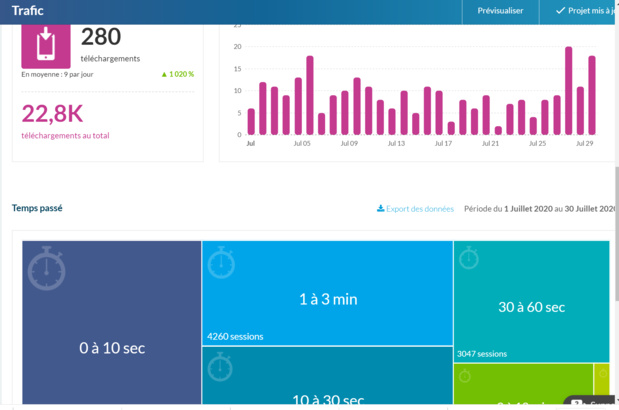Screen dimensions: 619x410
Task: Click the download icon beside Export des données
Action: [x=380, y=209]
